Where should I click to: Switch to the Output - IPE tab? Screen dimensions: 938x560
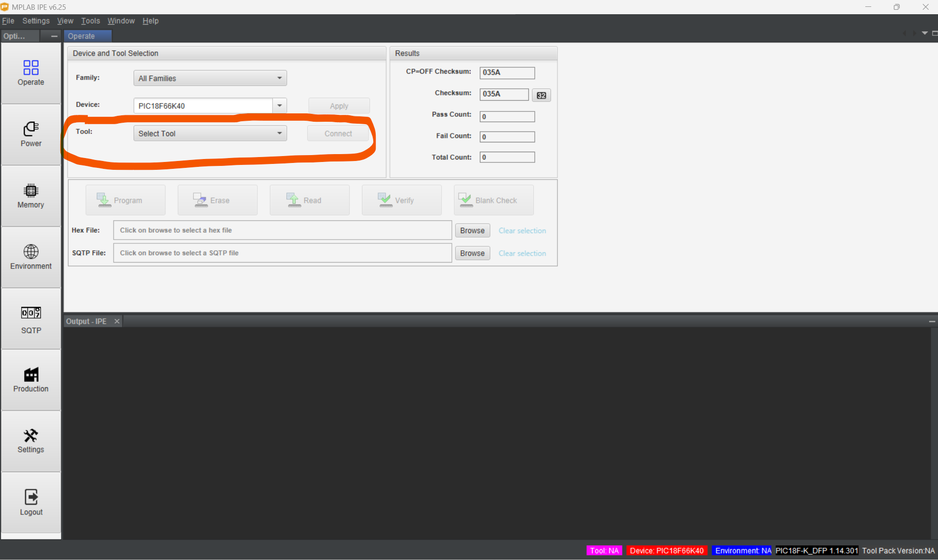tap(86, 321)
